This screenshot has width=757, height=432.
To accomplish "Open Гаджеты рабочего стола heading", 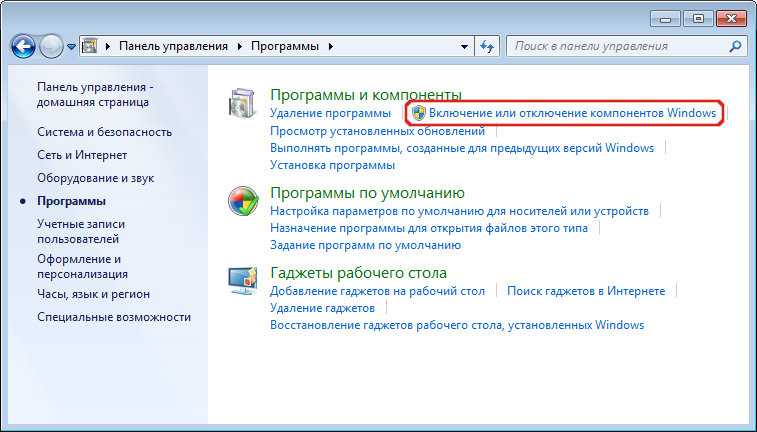I will (358, 273).
